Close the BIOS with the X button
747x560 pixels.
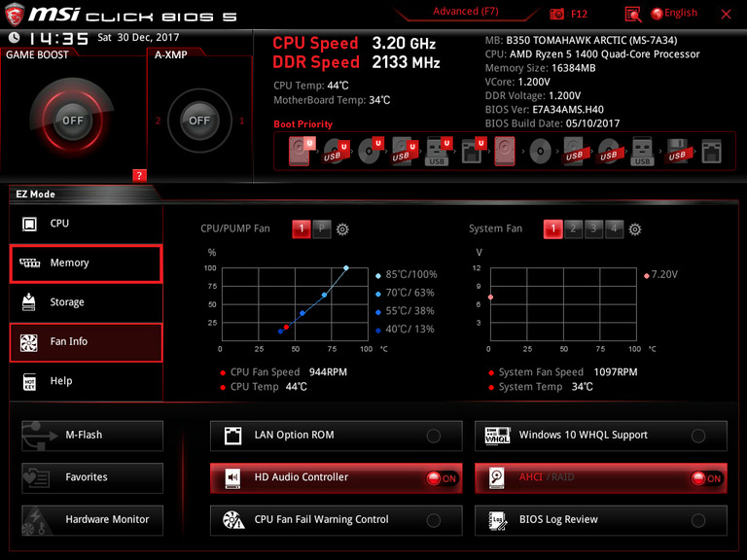pyautogui.click(x=726, y=15)
